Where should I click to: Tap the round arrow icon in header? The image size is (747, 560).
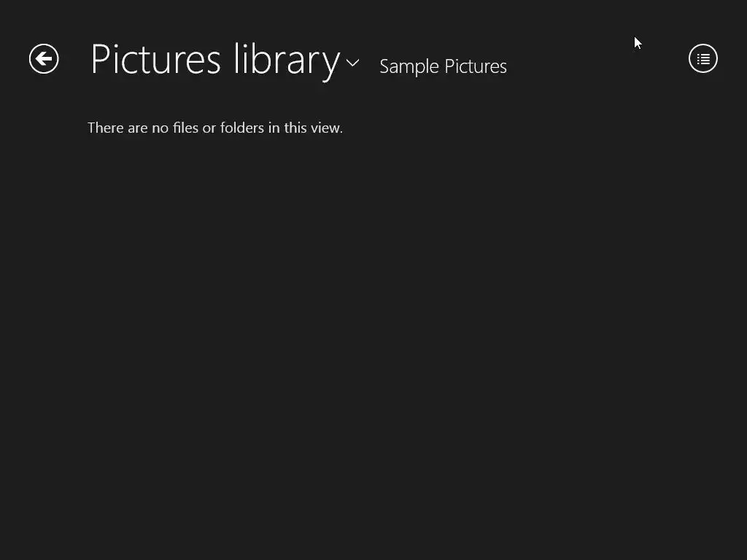pyautogui.click(x=44, y=59)
